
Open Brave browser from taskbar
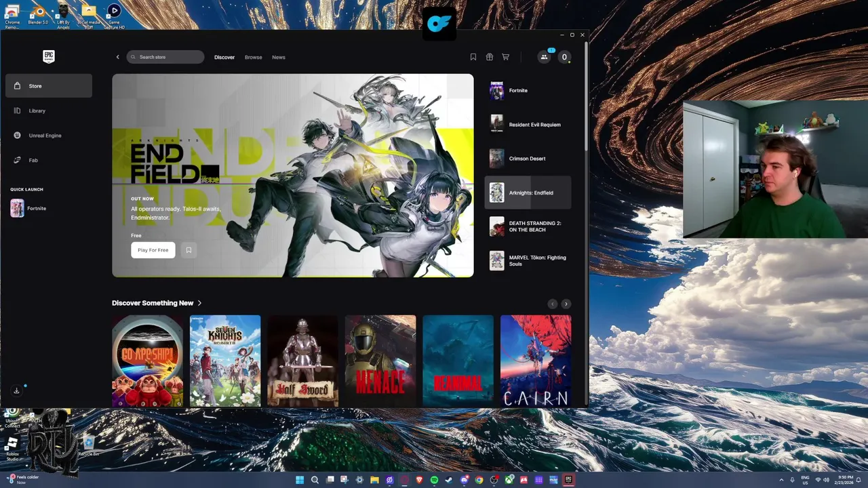(419, 480)
